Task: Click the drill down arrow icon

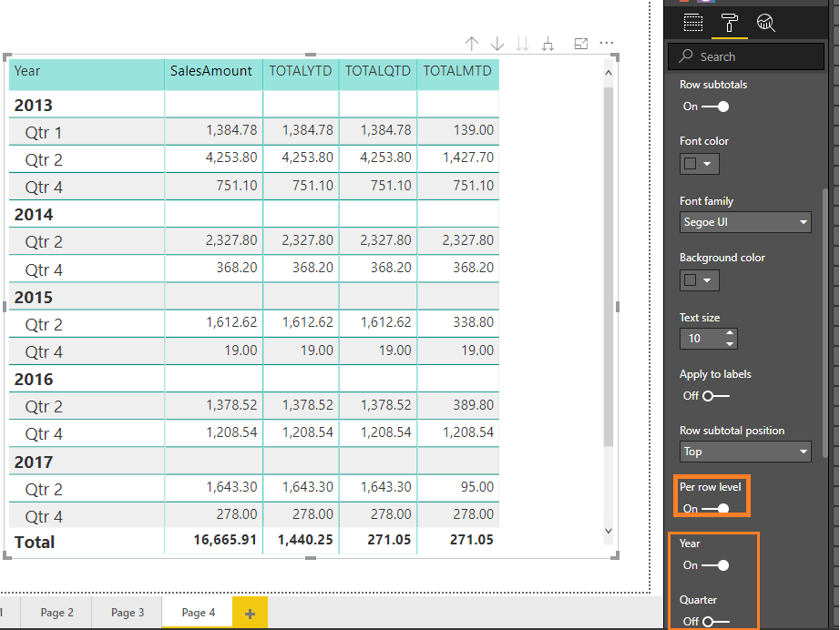Action: pyautogui.click(x=497, y=44)
